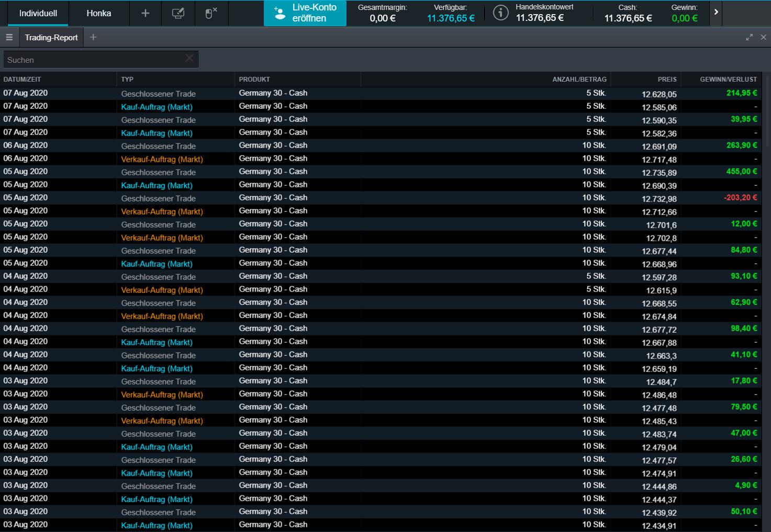Sort by ANZAHL/BETRAG column header
This screenshot has width=771, height=532.
point(579,80)
